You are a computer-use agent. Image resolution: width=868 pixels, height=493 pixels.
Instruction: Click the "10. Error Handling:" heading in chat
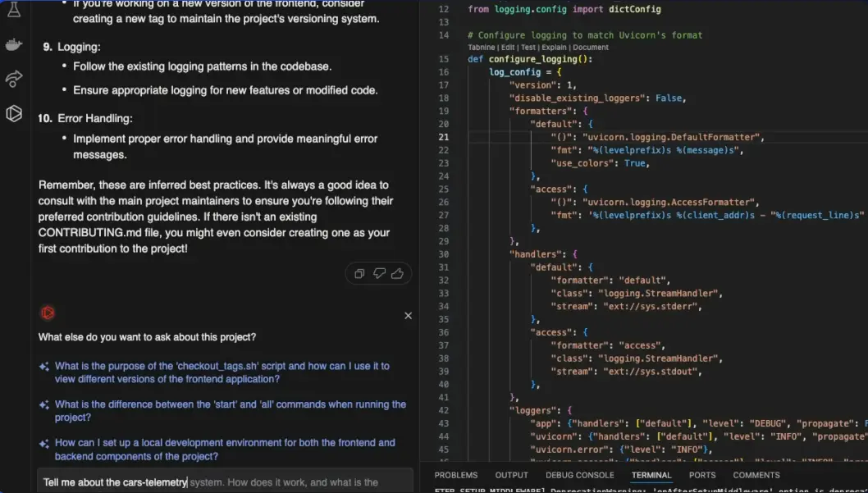point(85,118)
